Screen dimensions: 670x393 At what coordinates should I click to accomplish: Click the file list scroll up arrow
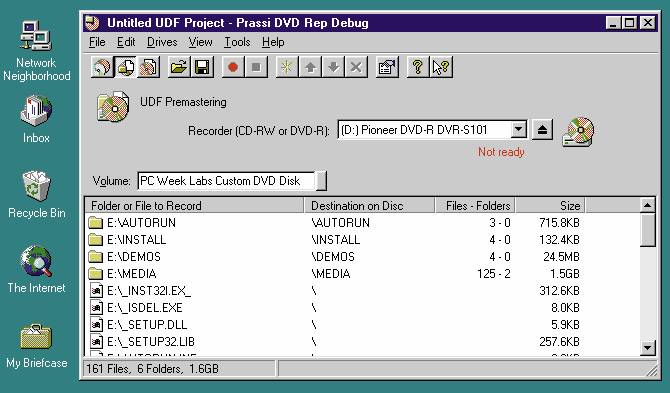tap(647, 205)
